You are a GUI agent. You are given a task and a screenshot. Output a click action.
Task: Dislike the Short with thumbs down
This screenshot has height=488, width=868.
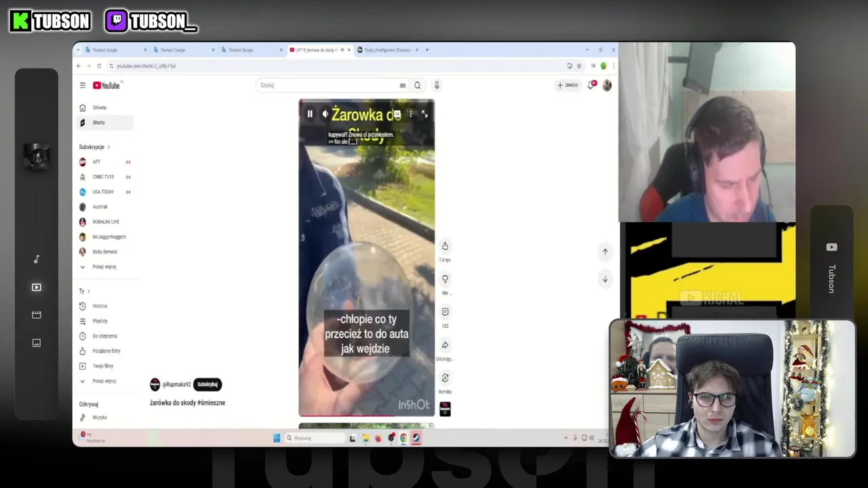click(x=445, y=279)
